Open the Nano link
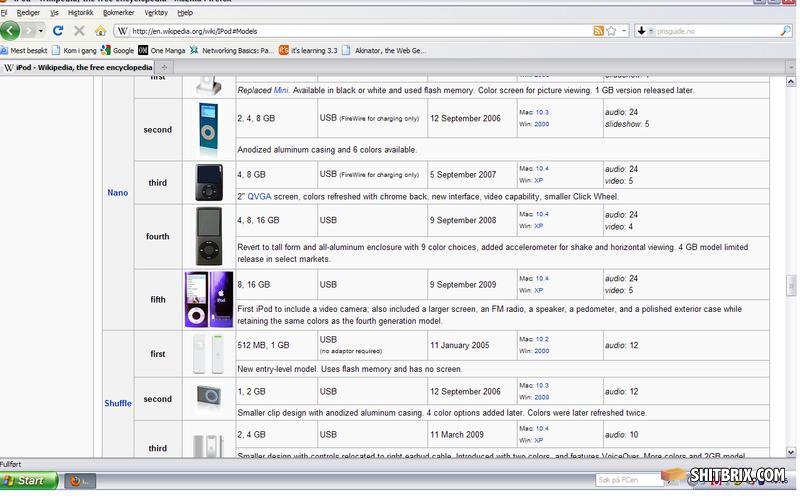The width and height of the screenshot is (800, 500). [117, 193]
